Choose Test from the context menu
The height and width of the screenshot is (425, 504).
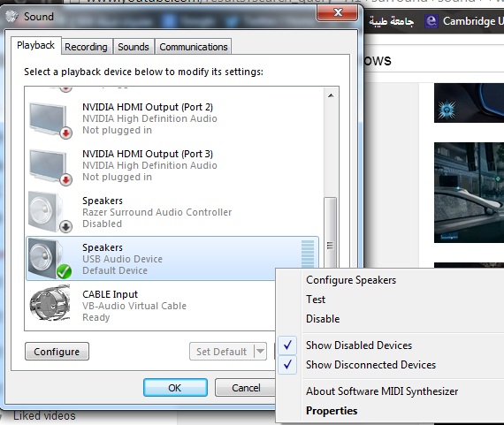316,300
